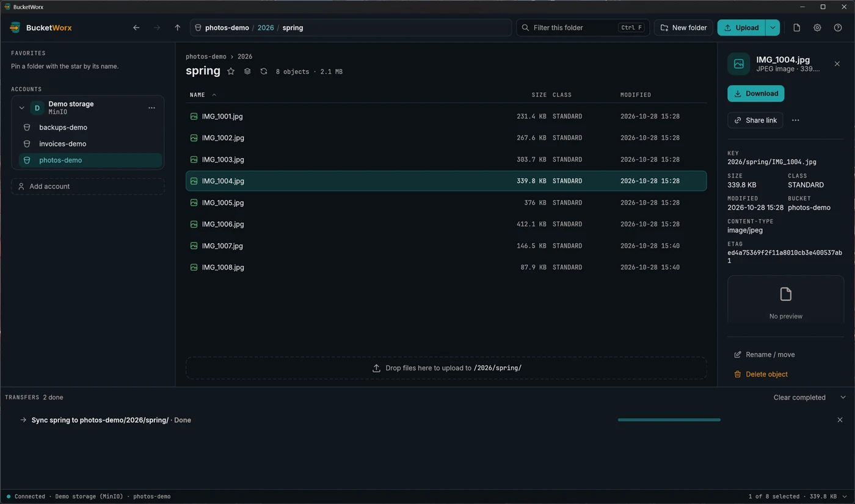Click photos-demo in the path bar
This screenshot has height=504, width=855.
click(227, 27)
